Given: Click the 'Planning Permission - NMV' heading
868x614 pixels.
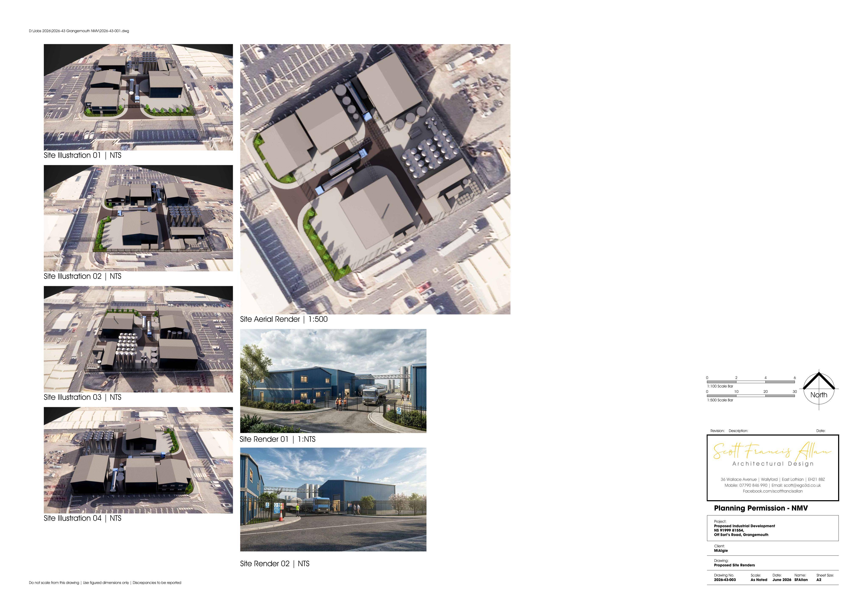Looking at the screenshot, I should (x=761, y=508).
